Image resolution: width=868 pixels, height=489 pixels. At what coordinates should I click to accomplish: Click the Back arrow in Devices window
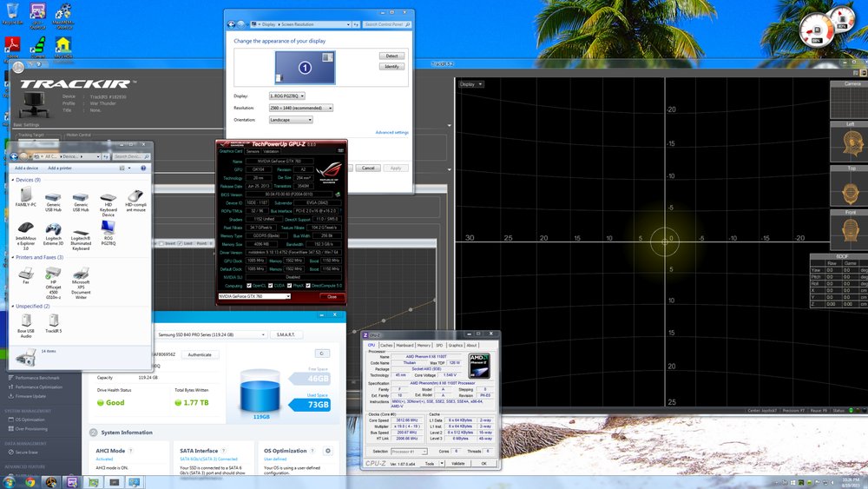click(14, 156)
